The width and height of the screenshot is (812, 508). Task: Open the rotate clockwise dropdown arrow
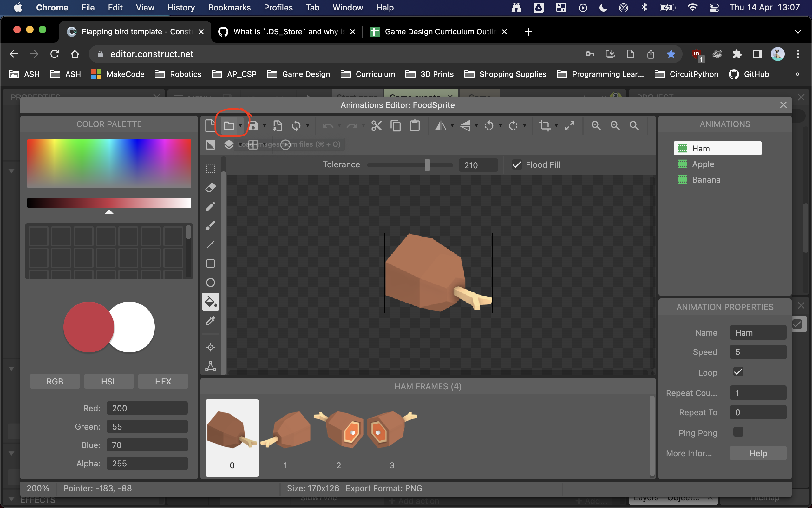click(x=524, y=126)
